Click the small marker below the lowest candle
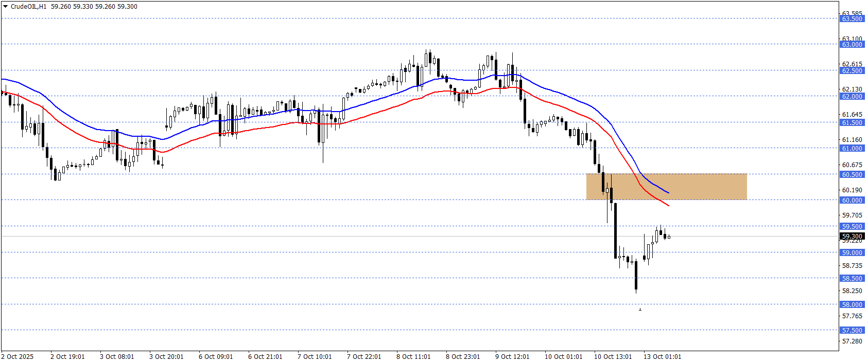 pos(640,310)
